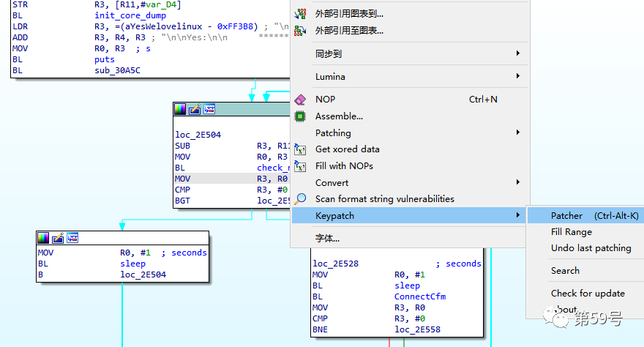Click BNE instruction in loc_2E528 node
This screenshot has width=644, height=347.
coord(320,329)
